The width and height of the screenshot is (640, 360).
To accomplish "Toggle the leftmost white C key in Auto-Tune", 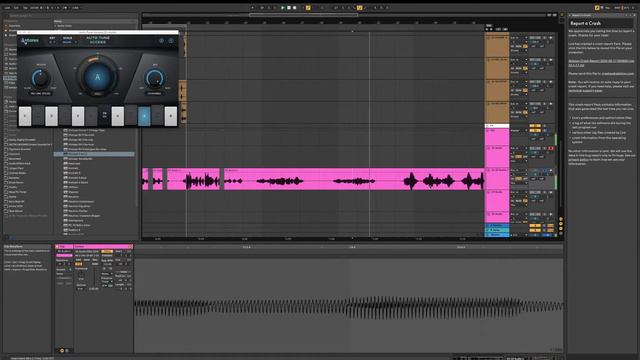I will pyautogui.click(x=25, y=116).
